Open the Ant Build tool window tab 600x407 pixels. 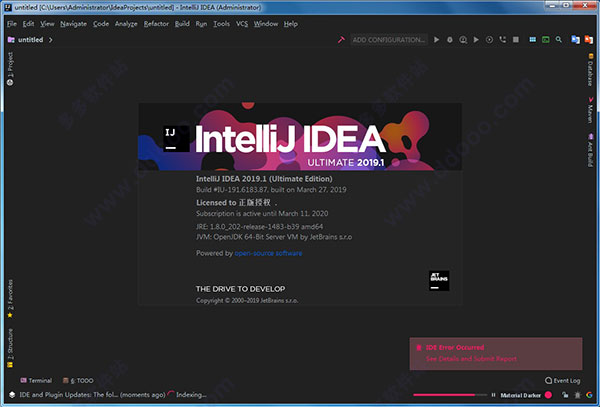point(590,150)
